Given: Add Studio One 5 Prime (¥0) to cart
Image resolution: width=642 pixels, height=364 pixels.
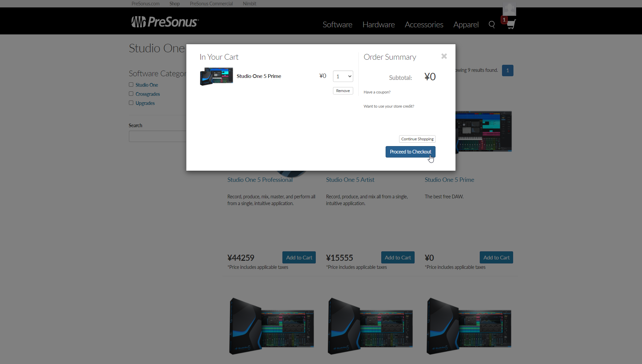Looking at the screenshot, I should (496, 257).
